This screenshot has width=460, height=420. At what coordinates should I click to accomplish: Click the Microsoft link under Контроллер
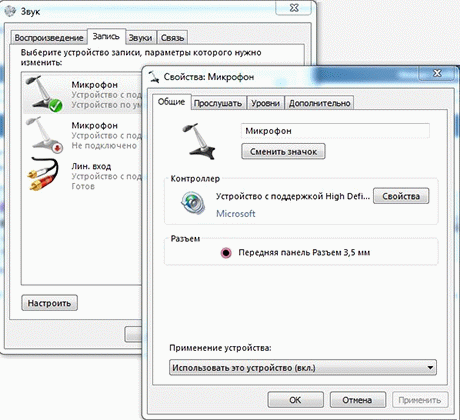(236, 214)
